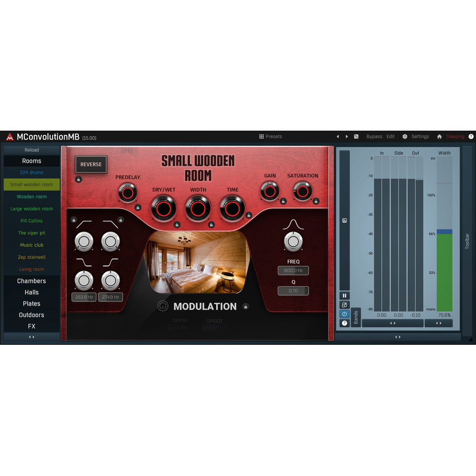The image size is (476, 476).
Task: Expand the FX category
Action: tap(32, 326)
